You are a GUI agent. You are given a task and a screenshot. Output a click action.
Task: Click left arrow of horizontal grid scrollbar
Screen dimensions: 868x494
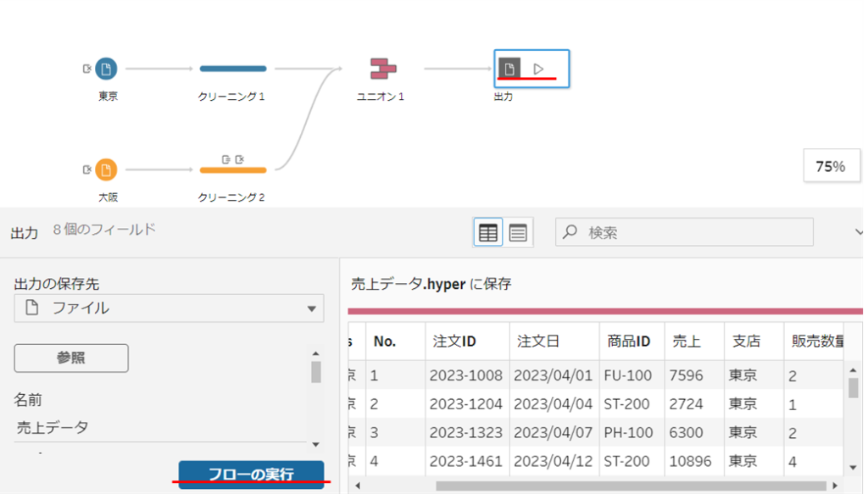click(x=359, y=486)
